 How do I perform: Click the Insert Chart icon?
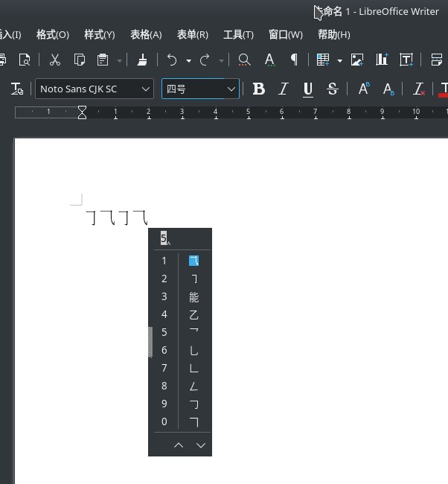(x=382, y=60)
